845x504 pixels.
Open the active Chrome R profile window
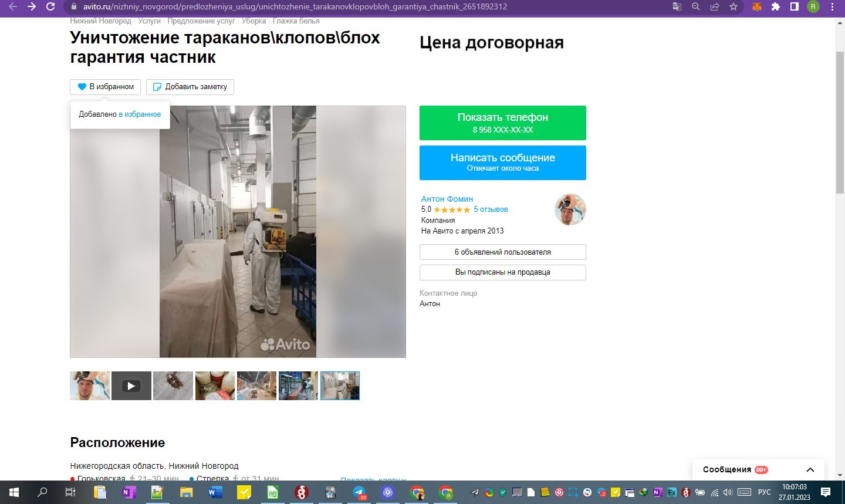coord(445,492)
